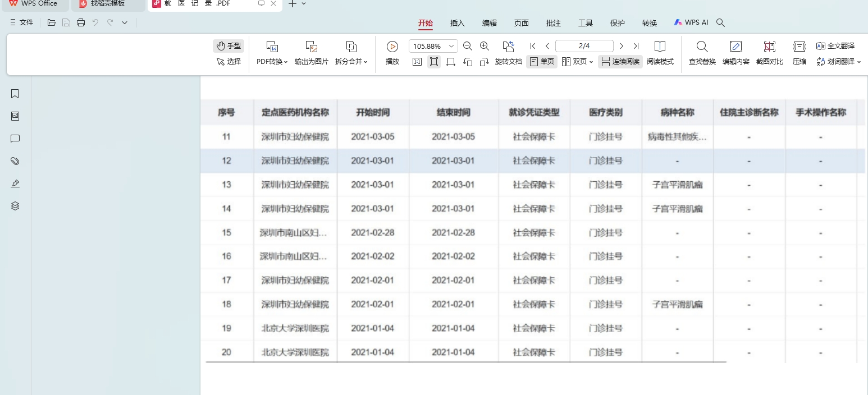
Task: Click the 输出为图片 button
Action: pyautogui.click(x=312, y=53)
